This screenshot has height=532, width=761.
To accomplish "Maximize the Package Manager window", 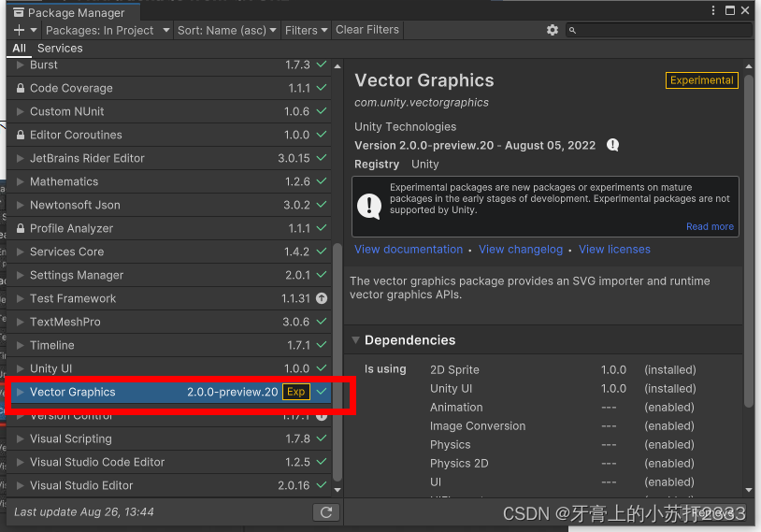I will (730, 10).
